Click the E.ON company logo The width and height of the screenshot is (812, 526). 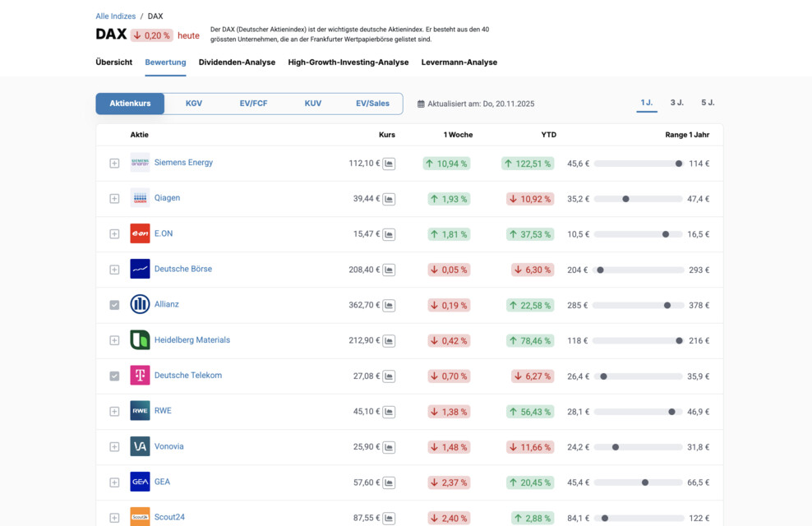(x=140, y=233)
